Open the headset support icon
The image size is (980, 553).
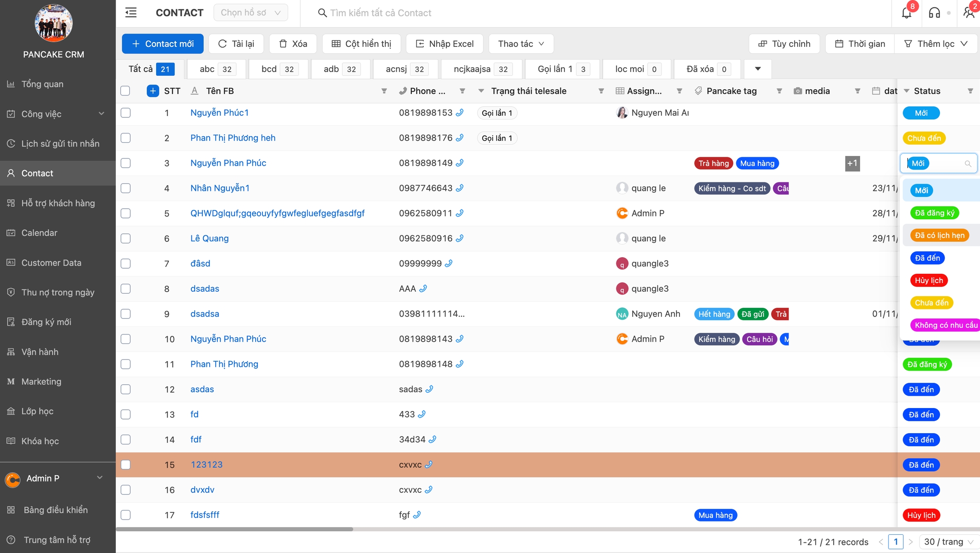[934, 13]
